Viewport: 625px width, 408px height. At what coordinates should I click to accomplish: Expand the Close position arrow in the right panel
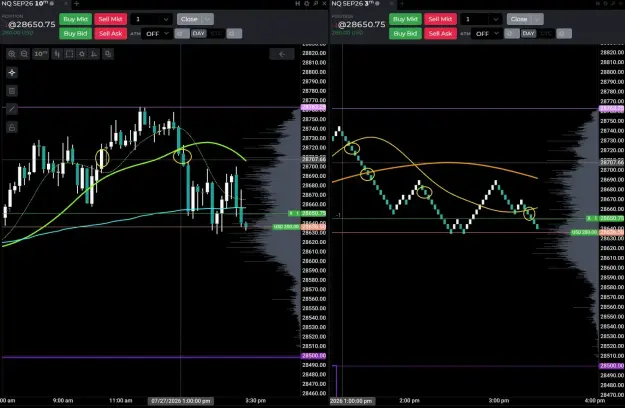(x=537, y=19)
